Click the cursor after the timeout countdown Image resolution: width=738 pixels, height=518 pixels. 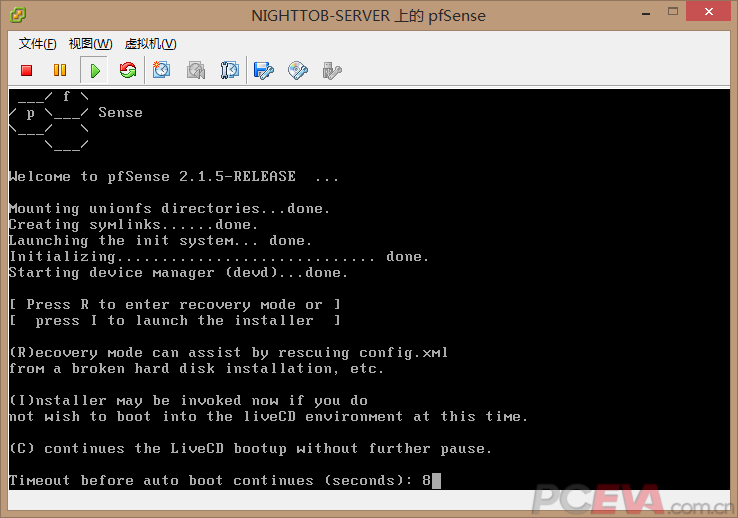point(436,481)
